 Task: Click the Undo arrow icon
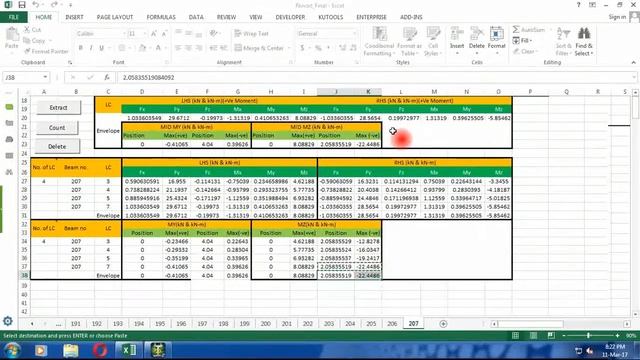coord(36,5)
